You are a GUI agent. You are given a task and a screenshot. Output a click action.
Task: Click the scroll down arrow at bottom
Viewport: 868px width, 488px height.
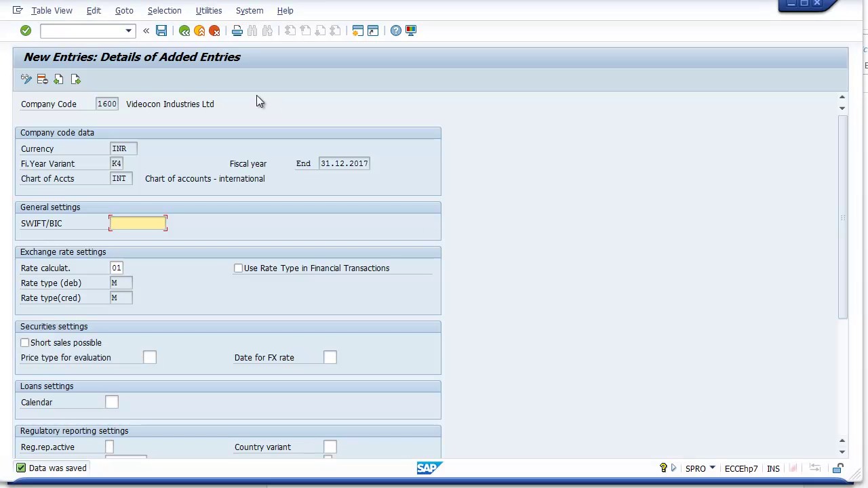842,452
